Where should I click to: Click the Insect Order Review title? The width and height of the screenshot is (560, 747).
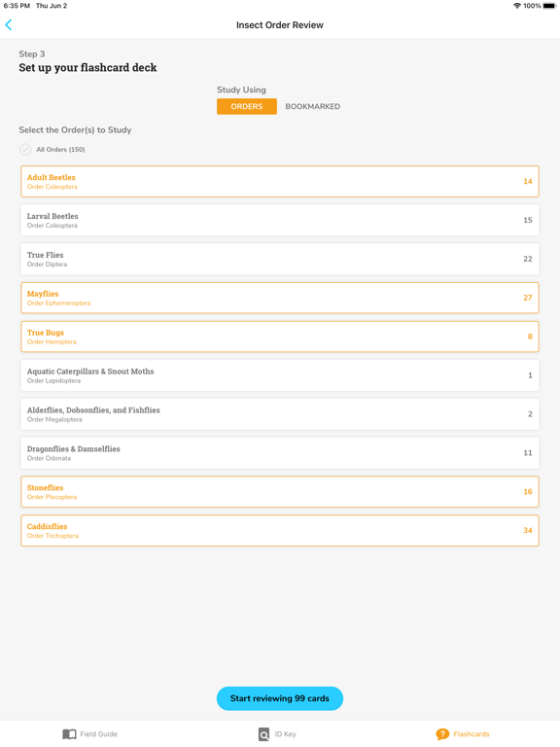(280, 24)
